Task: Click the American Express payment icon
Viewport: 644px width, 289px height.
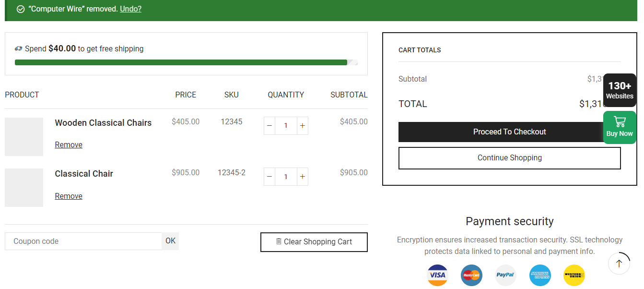Action: 540,275
